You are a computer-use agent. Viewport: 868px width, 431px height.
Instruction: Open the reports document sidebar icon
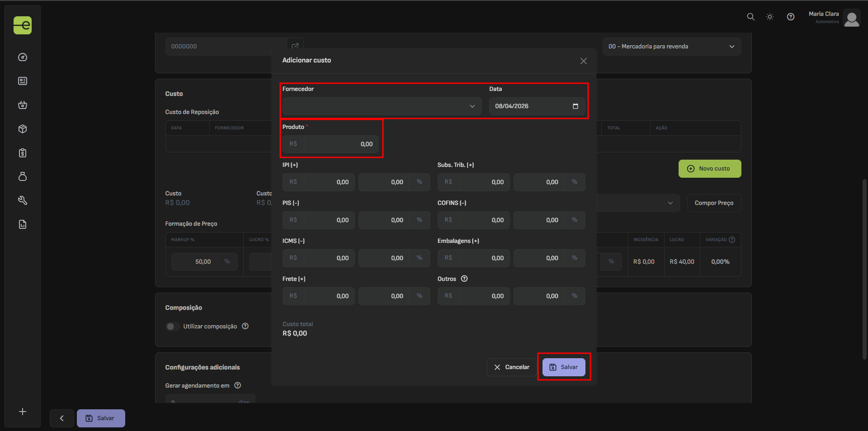pyautogui.click(x=23, y=224)
